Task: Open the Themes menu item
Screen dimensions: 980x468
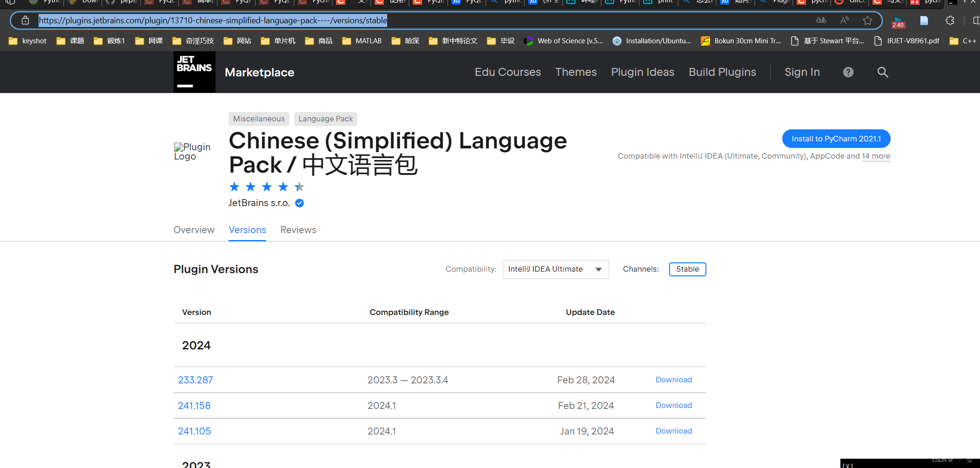Action: 576,72
